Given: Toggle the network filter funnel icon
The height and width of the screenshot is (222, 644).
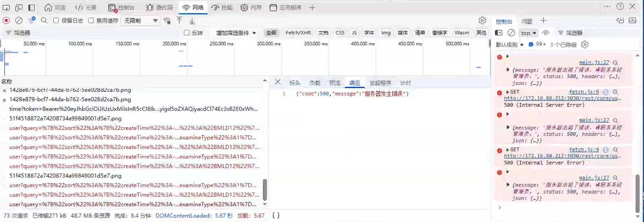Looking at the screenshot, I should tap(31, 20).
